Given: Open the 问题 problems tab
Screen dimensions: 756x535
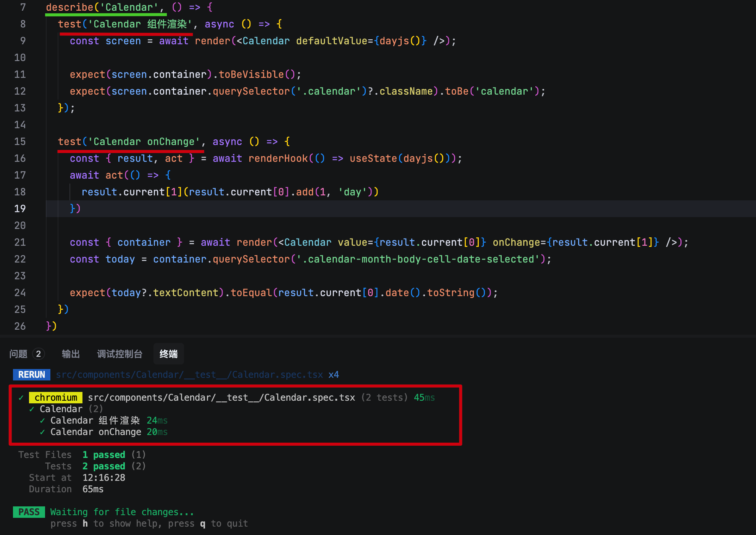Looking at the screenshot, I should point(18,354).
